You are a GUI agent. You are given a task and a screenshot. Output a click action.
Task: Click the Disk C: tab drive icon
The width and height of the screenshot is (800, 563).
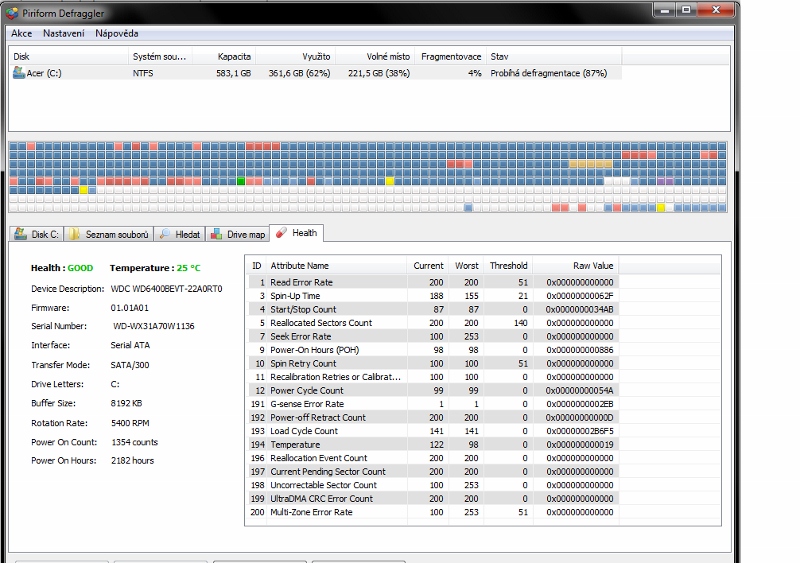click(x=20, y=234)
